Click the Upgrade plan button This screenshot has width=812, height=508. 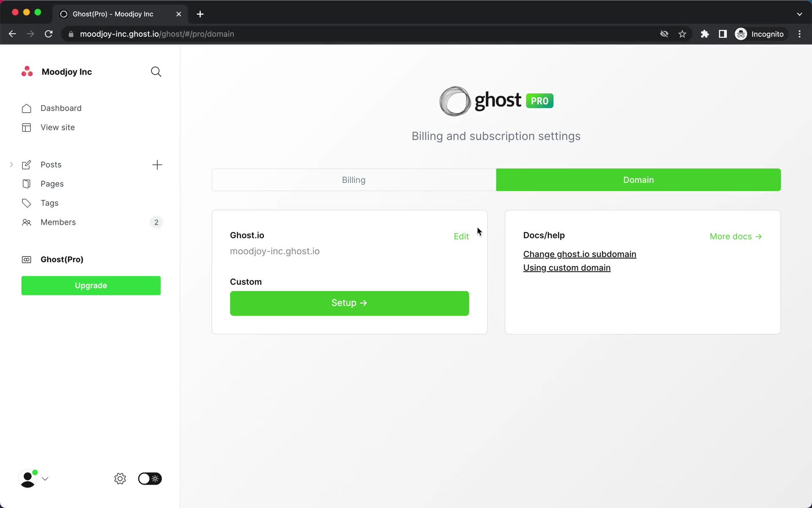[91, 286]
